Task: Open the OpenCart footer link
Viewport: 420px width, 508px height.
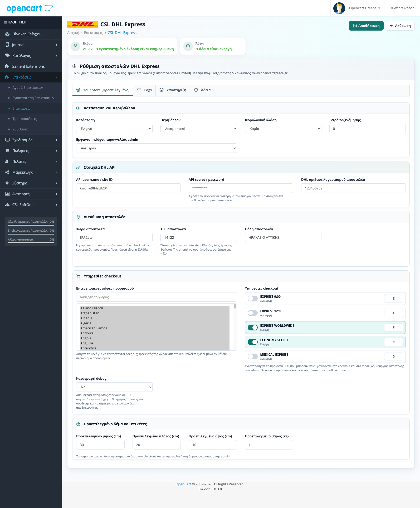Action: (183, 484)
